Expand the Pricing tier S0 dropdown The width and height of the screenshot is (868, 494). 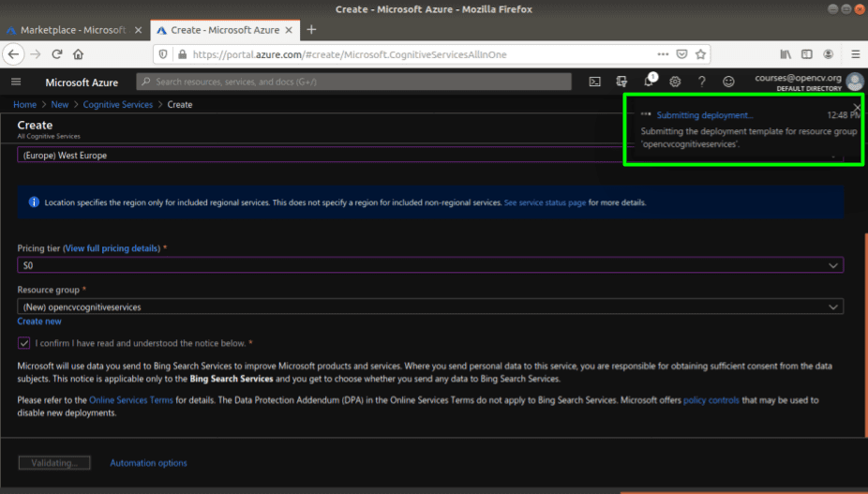(430, 265)
